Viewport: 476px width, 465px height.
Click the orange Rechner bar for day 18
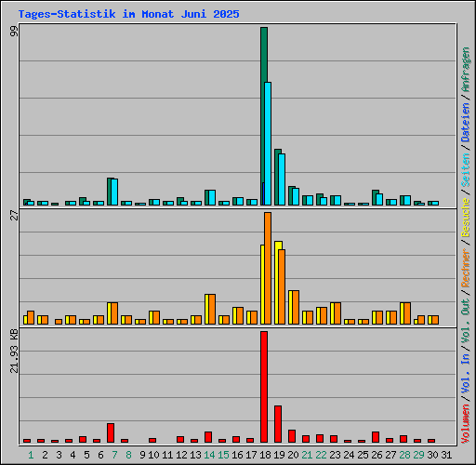pyautogui.click(x=268, y=269)
